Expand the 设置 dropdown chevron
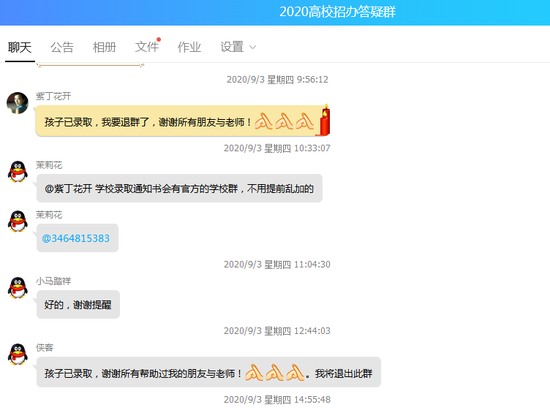The height and width of the screenshot is (410, 550). [253, 47]
